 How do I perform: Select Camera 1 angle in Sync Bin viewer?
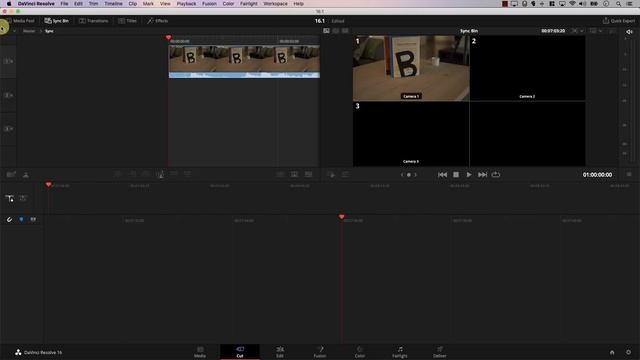411,68
